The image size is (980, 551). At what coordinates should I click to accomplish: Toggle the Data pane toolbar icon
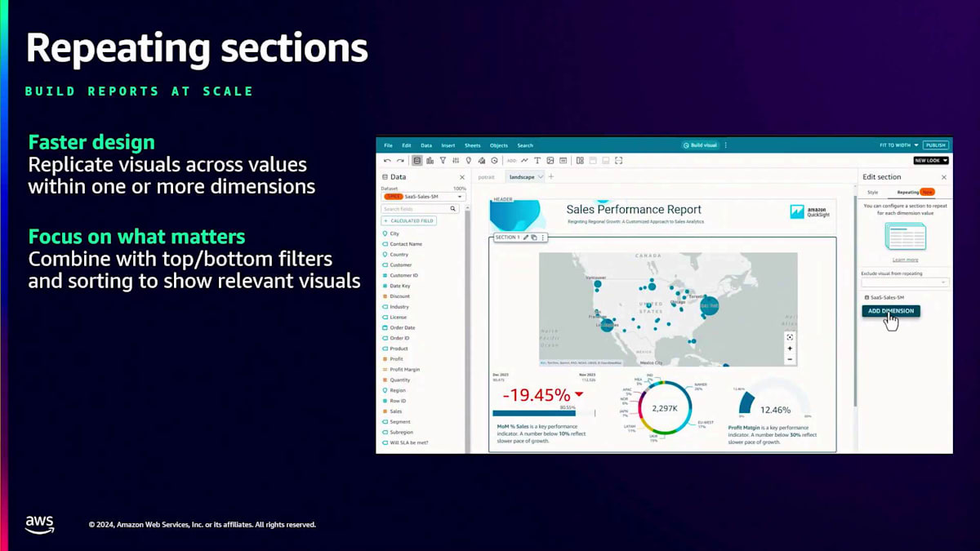point(417,161)
